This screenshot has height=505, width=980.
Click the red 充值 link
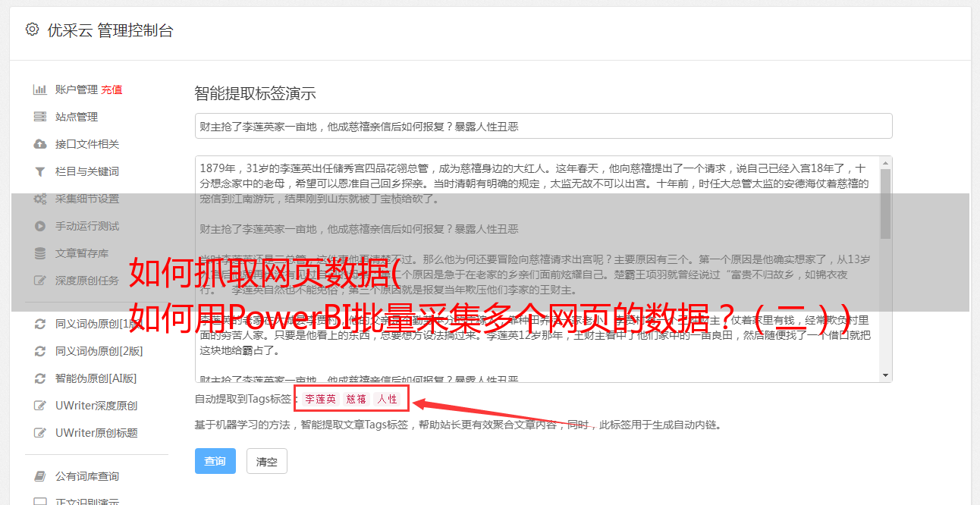pyautogui.click(x=112, y=89)
